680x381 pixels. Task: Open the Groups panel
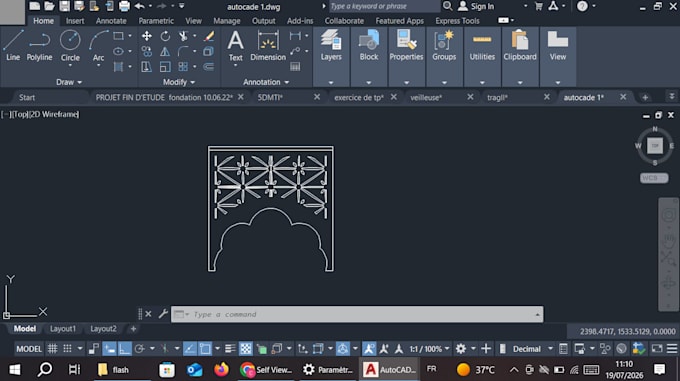pyautogui.click(x=444, y=46)
